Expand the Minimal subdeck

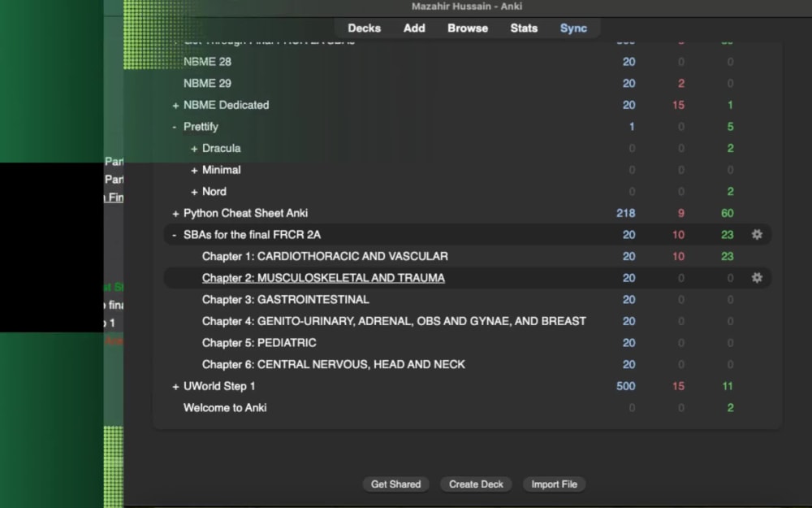pyautogui.click(x=194, y=171)
